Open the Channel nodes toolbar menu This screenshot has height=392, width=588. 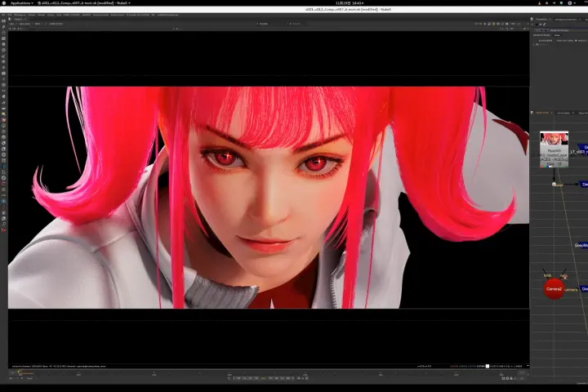click(x=4, y=38)
